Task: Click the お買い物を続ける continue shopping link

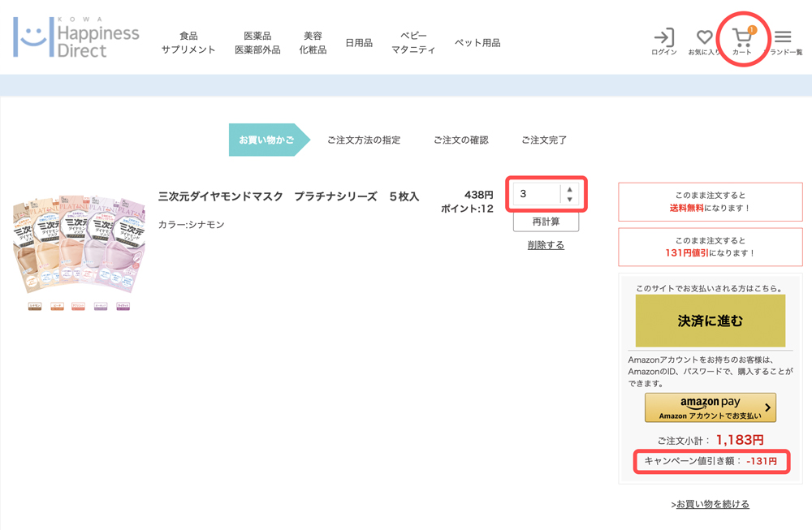Action: click(712, 504)
